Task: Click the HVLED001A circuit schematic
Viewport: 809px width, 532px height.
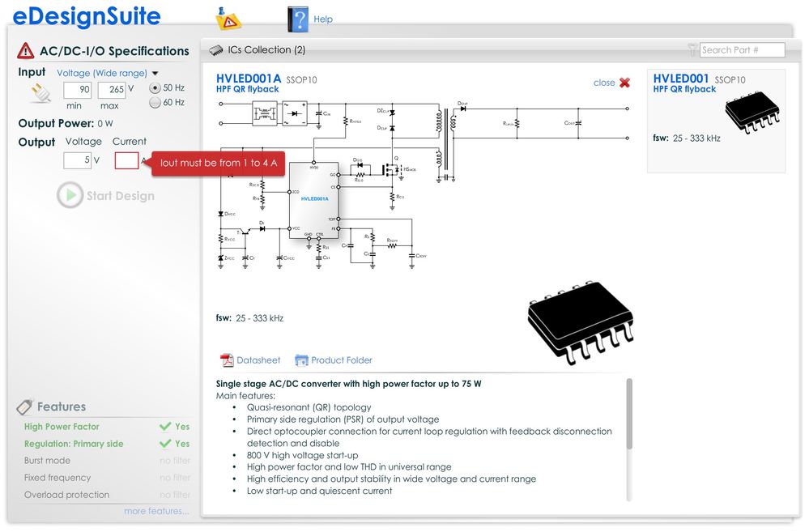Action: (x=424, y=185)
